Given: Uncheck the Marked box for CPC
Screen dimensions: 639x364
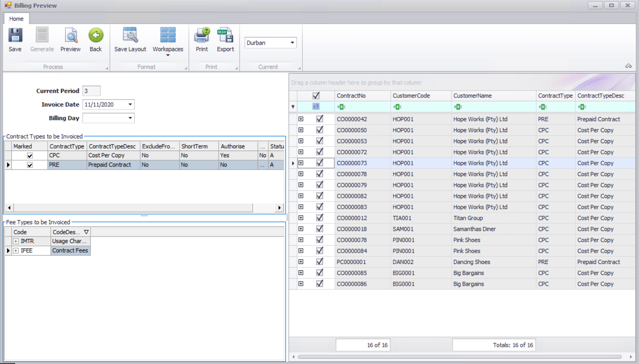Looking at the screenshot, I should (x=30, y=156).
